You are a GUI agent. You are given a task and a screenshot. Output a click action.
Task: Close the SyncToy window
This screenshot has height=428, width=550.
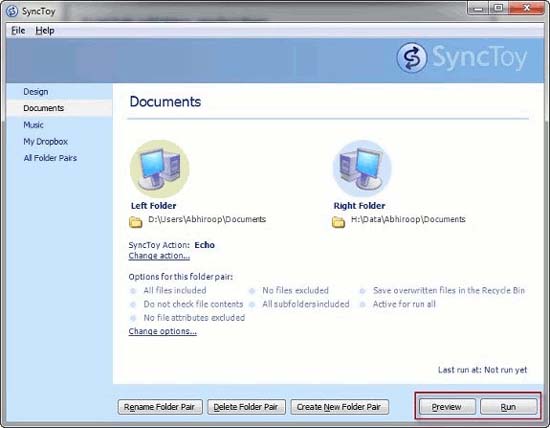526,8
